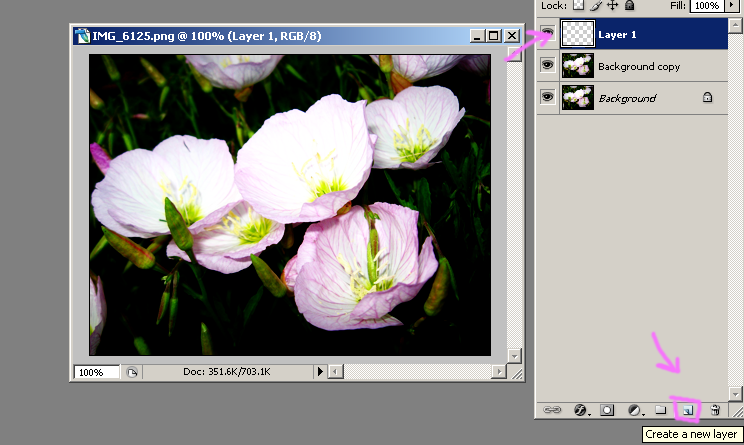Screen dimensions: 744x445
Task: Enable lock image pixels brush icon
Action: pos(596,5)
